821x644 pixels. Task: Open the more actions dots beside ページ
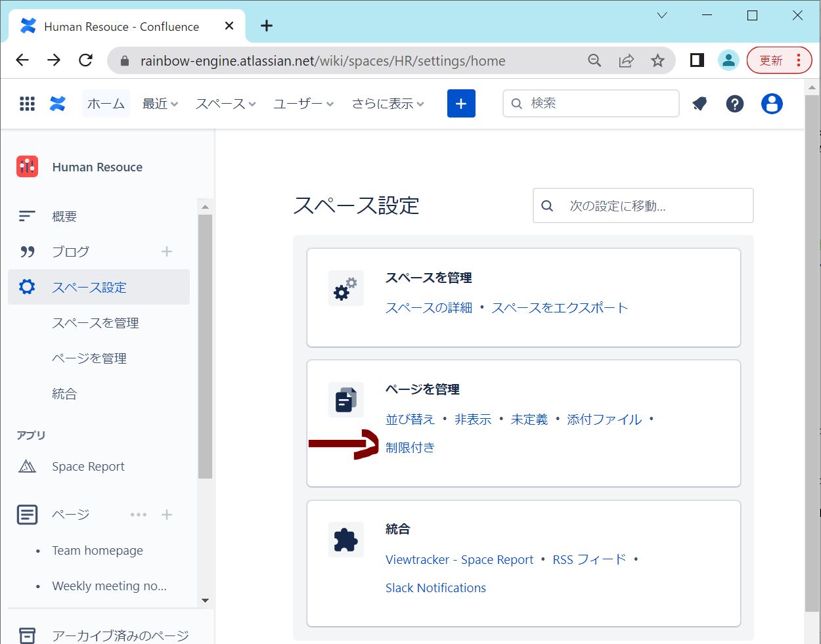(x=139, y=515)
